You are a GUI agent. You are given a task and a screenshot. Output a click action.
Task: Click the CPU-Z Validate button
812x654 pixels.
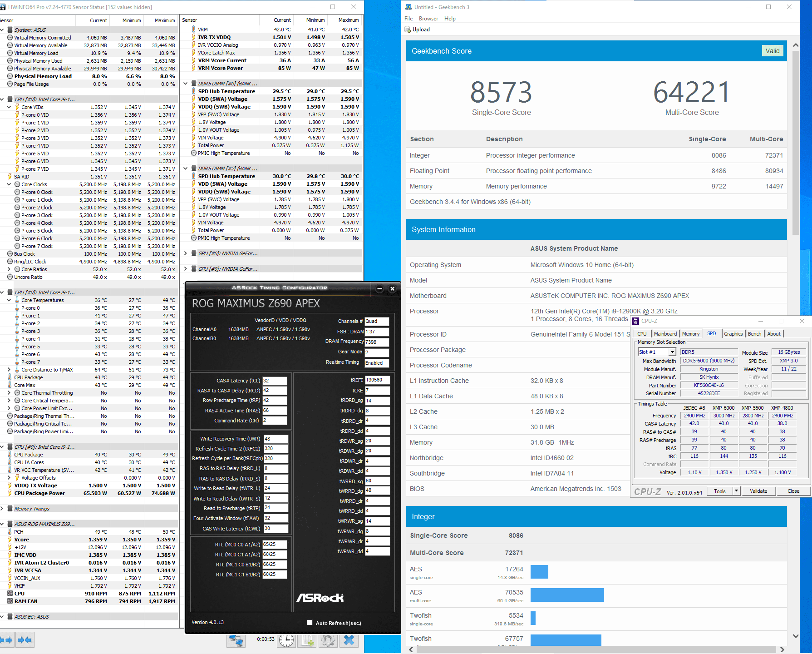point(758,491)
